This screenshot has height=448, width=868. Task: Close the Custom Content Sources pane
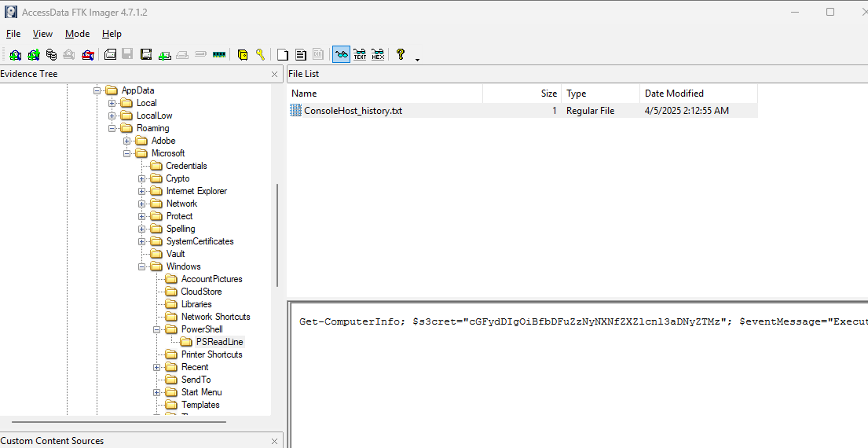click(x=275, y=442)
